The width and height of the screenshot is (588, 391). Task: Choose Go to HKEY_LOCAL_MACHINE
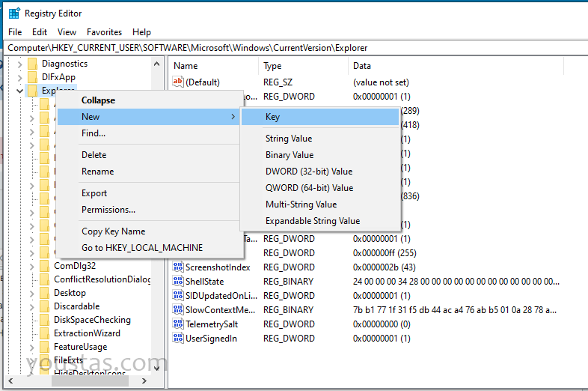[x=148, y=248]
